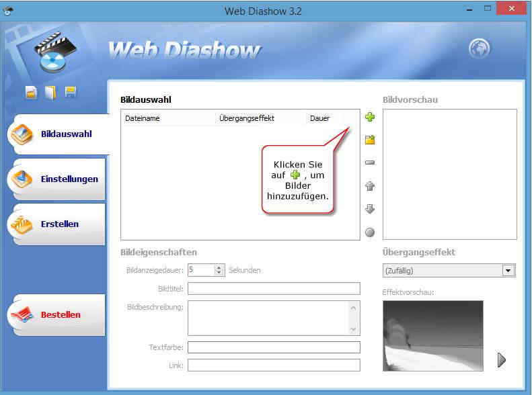The image size is (532, 395).
Task: Click the move up arrow icon
Action: [x=369, y=186]
